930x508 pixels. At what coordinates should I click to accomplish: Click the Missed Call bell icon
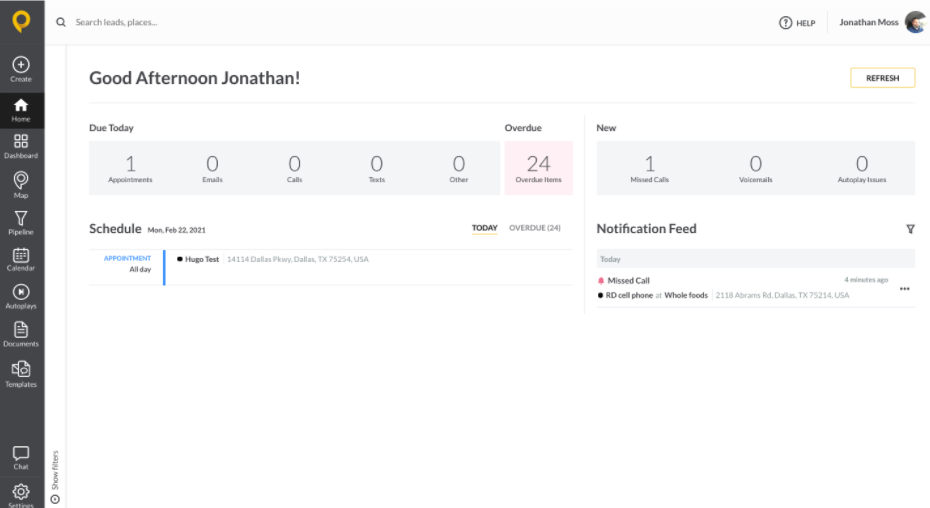[x=601, y=281]
